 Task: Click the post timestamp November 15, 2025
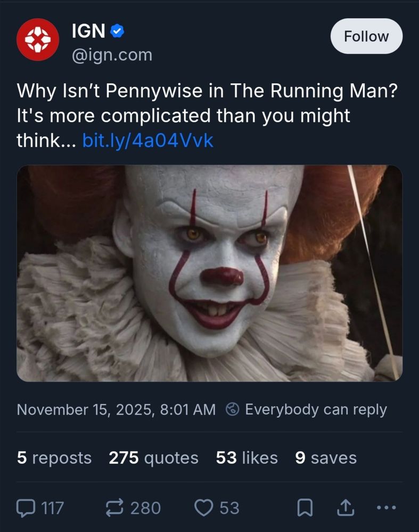click(117, 409)
